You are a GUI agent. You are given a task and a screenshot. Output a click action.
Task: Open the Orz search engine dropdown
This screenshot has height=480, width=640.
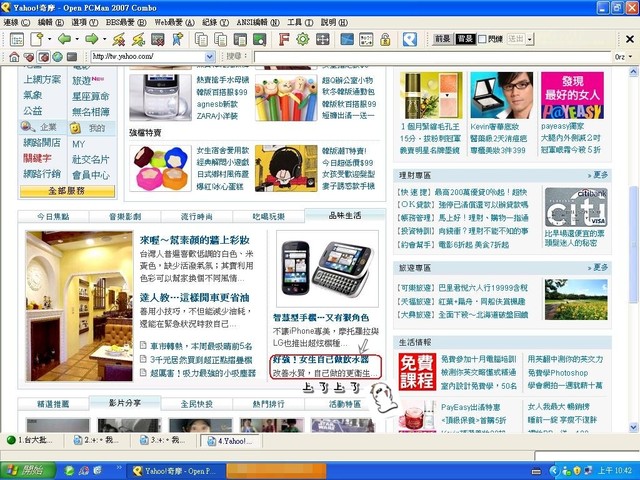tap(631, 57)
